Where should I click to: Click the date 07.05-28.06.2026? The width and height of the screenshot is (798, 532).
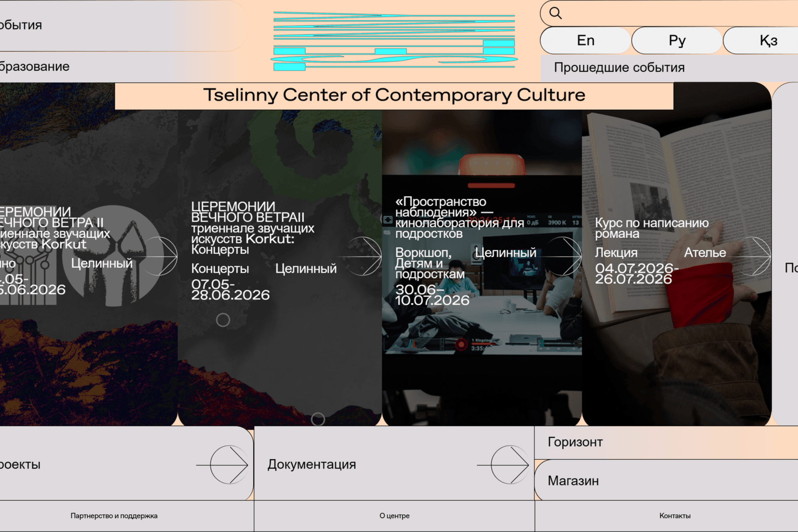pos(230,290)
